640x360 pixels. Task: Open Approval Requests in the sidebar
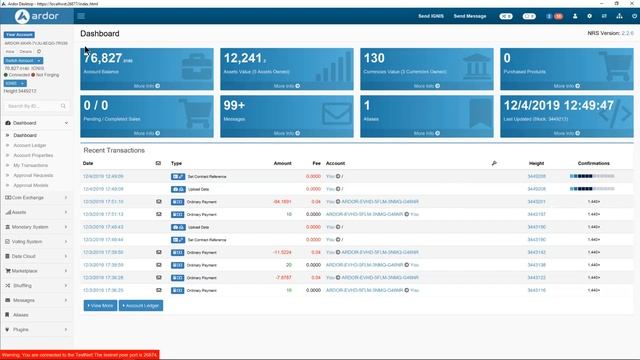(33, 176)
